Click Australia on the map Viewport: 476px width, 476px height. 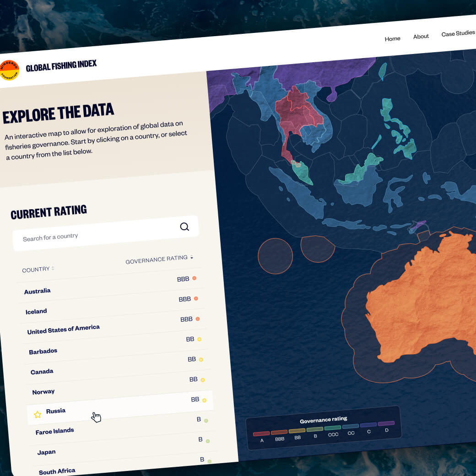click(425, 303)
